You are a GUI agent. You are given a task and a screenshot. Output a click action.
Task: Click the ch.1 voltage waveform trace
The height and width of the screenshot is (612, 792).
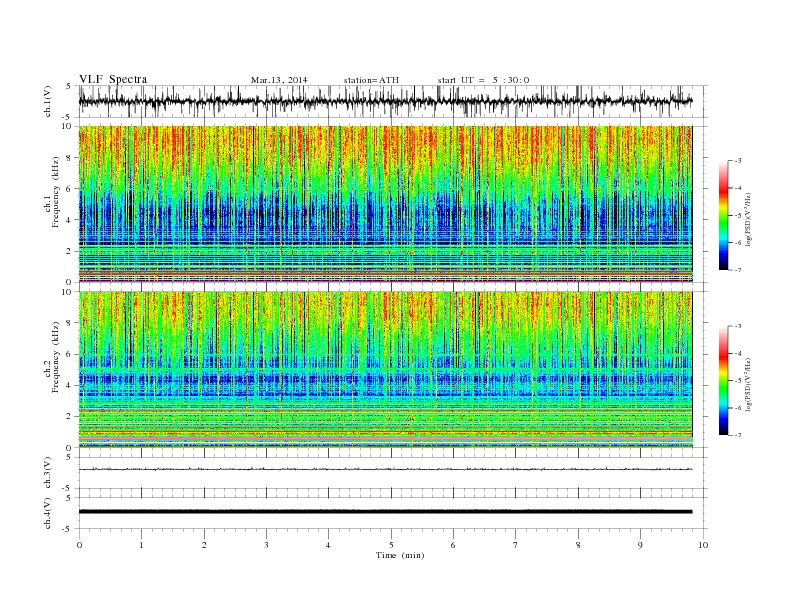[385, 101]
